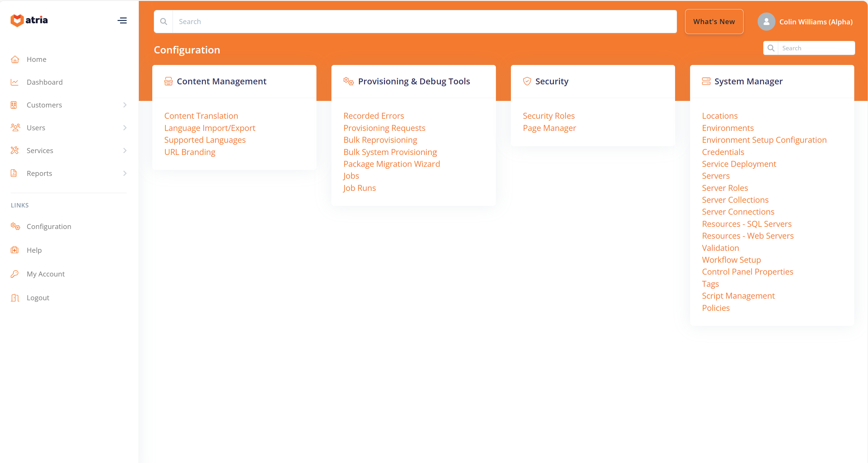
Task: Click the Provisioning & Debug Tools gear icon
Action: (348, 81)
